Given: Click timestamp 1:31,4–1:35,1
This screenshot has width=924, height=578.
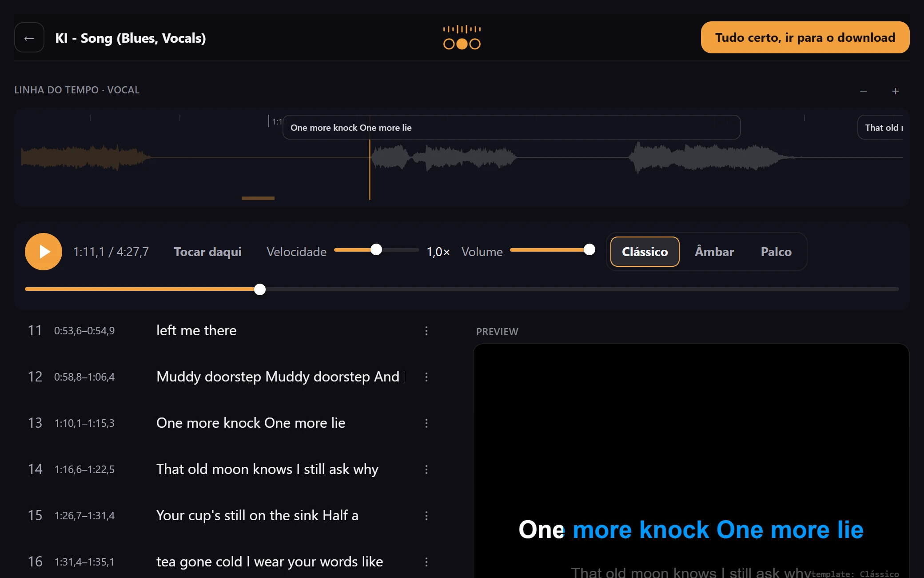Looking at the screenshot, I should click(84, 562).
